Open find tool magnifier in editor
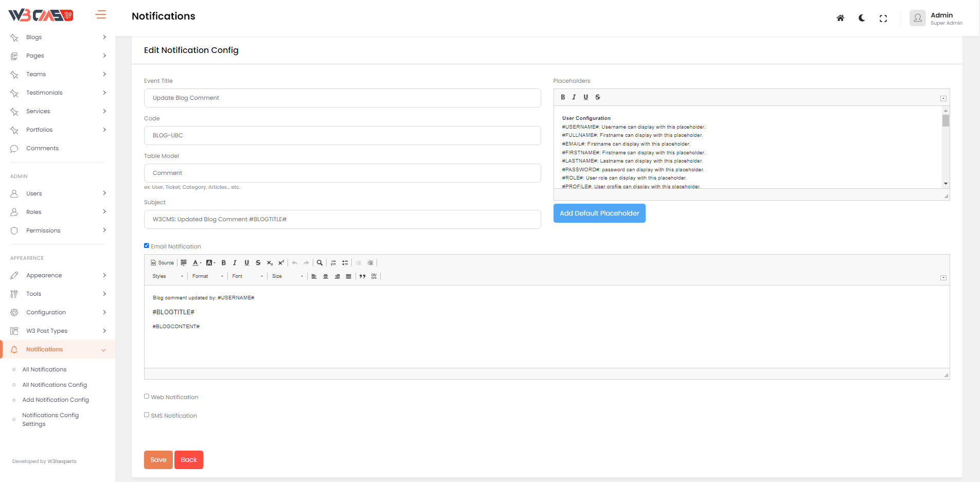 pos(319,263)
